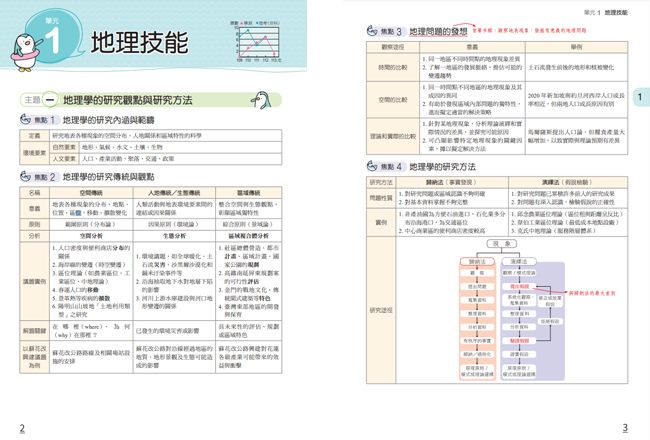Select the heading 地理問題的發想
Viewport: 650px width, 440px height.
438,32
